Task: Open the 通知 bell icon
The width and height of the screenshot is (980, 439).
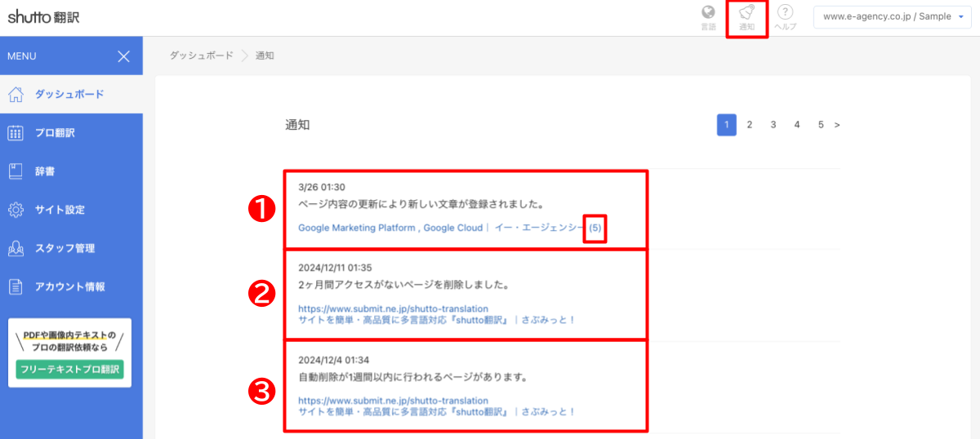Action: click(x=746, y=12)
